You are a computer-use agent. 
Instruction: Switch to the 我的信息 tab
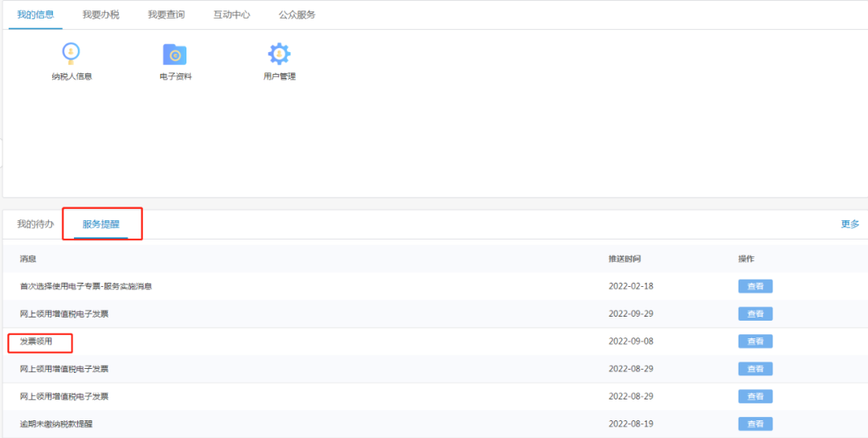pyautogui.click(x=35, y=15)
